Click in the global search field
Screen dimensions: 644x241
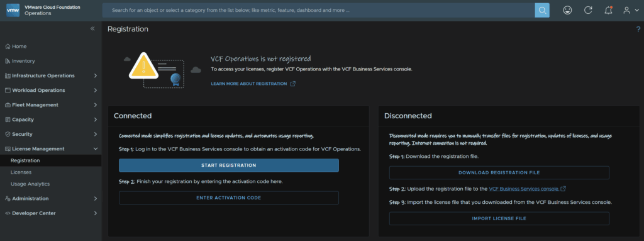(318, 10)
